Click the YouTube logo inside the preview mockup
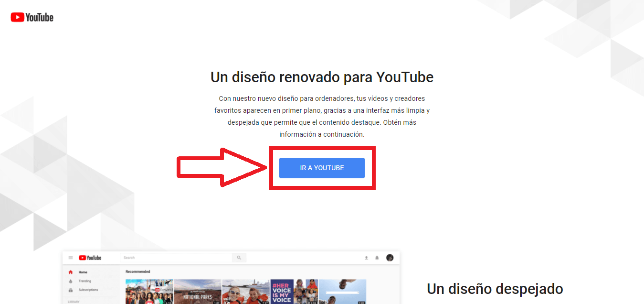This screenshot has width=644, height=304. pos(90,258)
